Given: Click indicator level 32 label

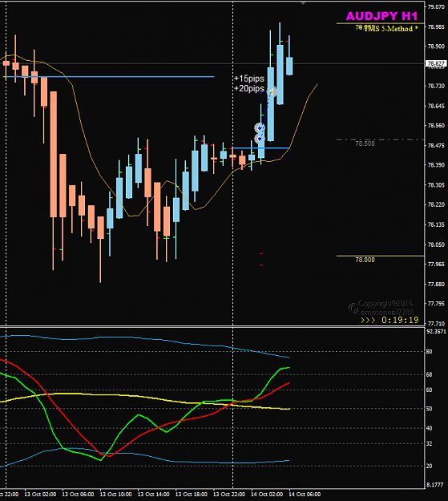Looking at the screenshot, I should (x=429, y=443).
